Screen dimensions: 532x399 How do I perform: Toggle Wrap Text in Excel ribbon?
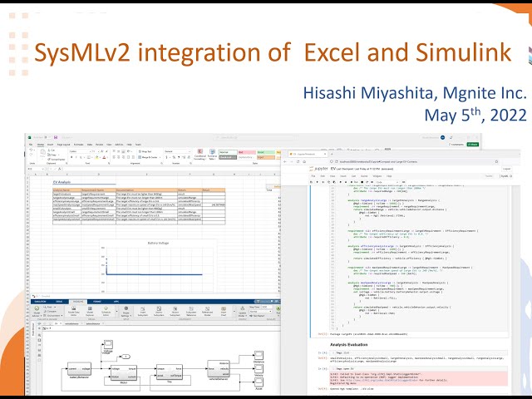tap(145, 151)
